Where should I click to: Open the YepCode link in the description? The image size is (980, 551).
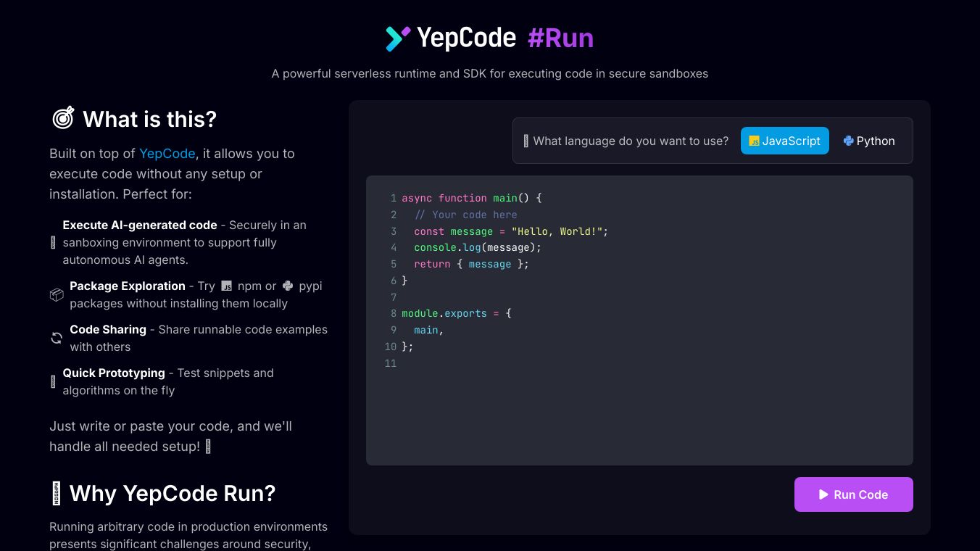(x=167, y=154)
